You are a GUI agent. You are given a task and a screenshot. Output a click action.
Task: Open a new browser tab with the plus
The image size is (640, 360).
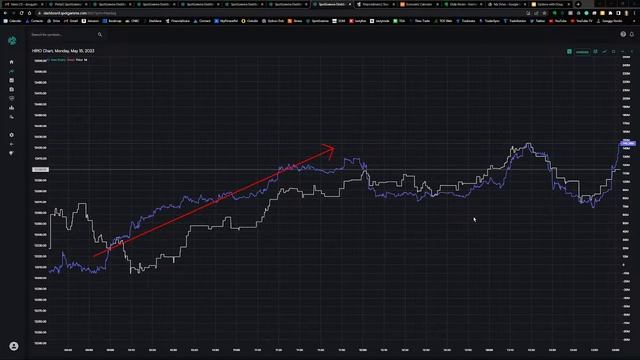[578, 4]
